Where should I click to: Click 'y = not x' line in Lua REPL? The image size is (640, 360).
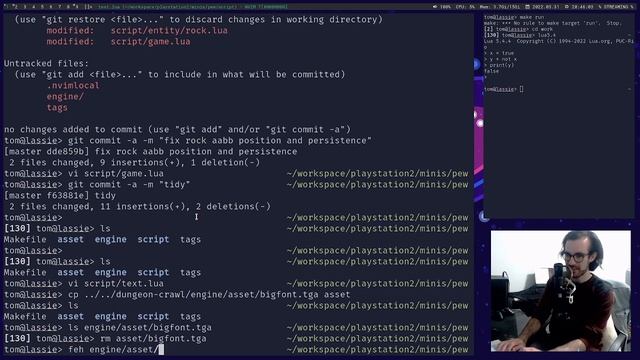(x=500, y=59)
